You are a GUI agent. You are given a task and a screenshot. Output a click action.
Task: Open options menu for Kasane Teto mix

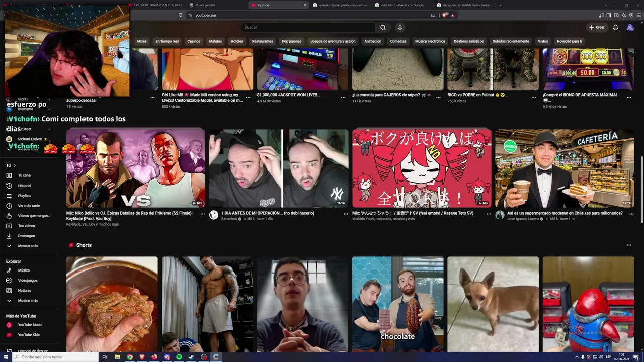tap(489, 214)
